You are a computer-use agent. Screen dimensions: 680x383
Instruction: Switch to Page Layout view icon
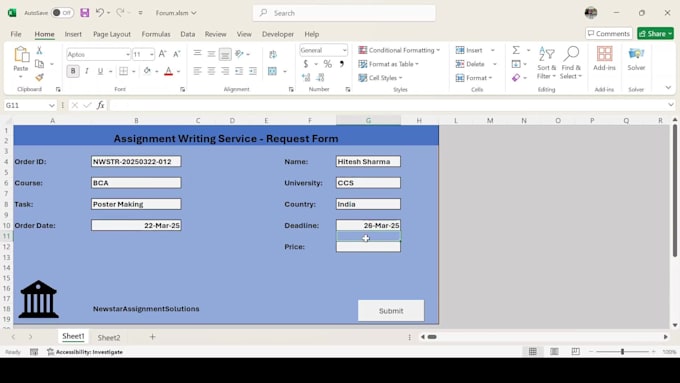pos(554,351)
